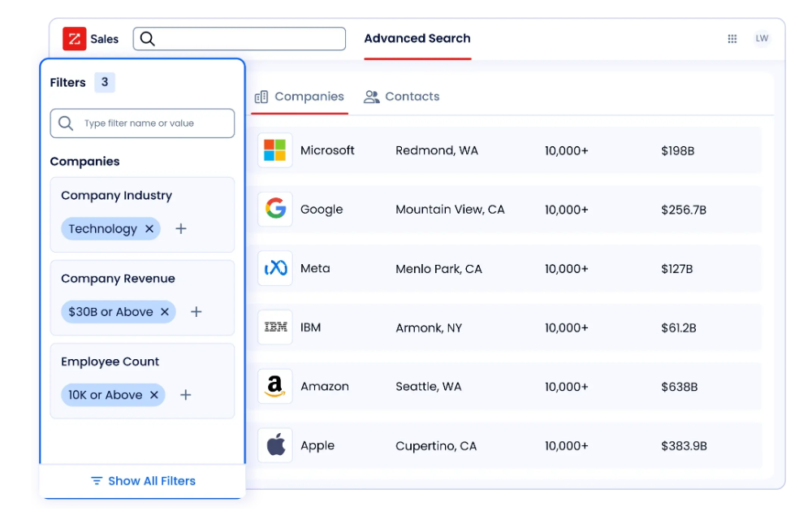Click Show All Filters link
812x520 pixels.
pyautogui.click(x=144, y=481)
